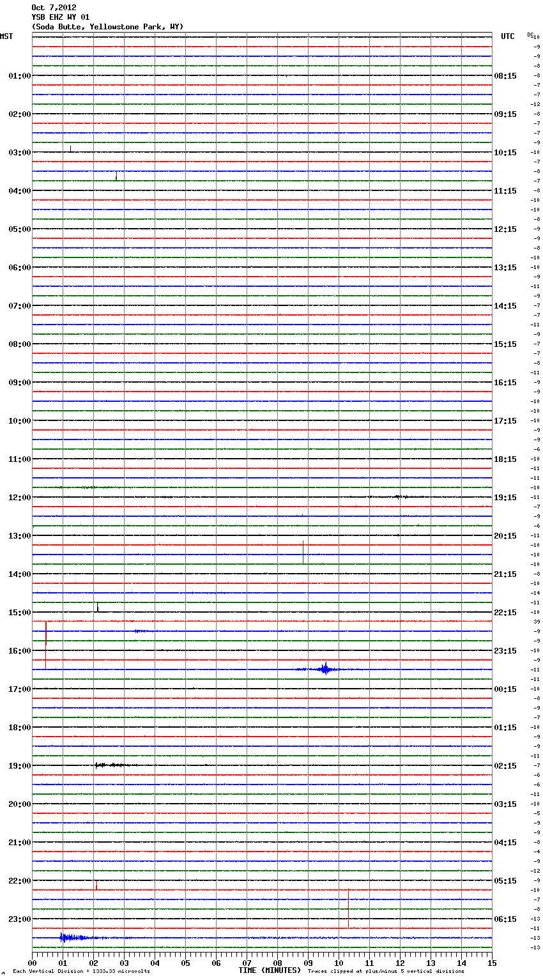Click the 02:15 UTC time label
543x980 pixels.
coord(505,765)
